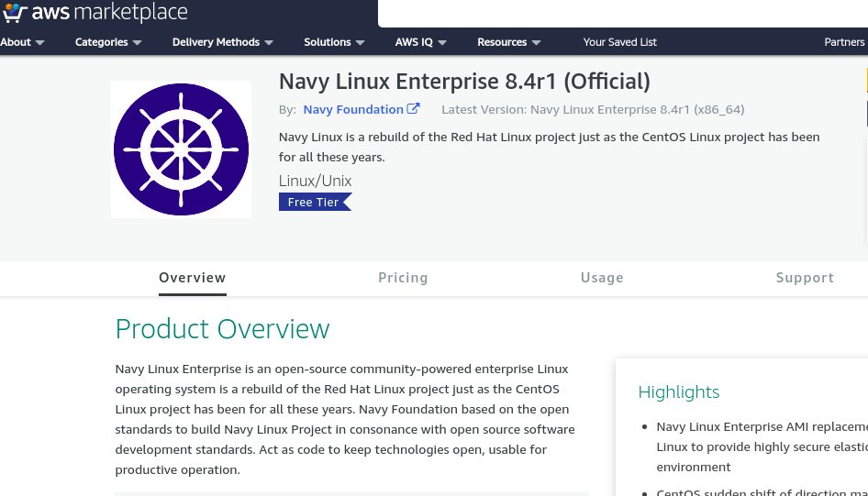This screenshot has width=868, height=496.
Task: Select the Overview tab
Action: tap(192, 278)
